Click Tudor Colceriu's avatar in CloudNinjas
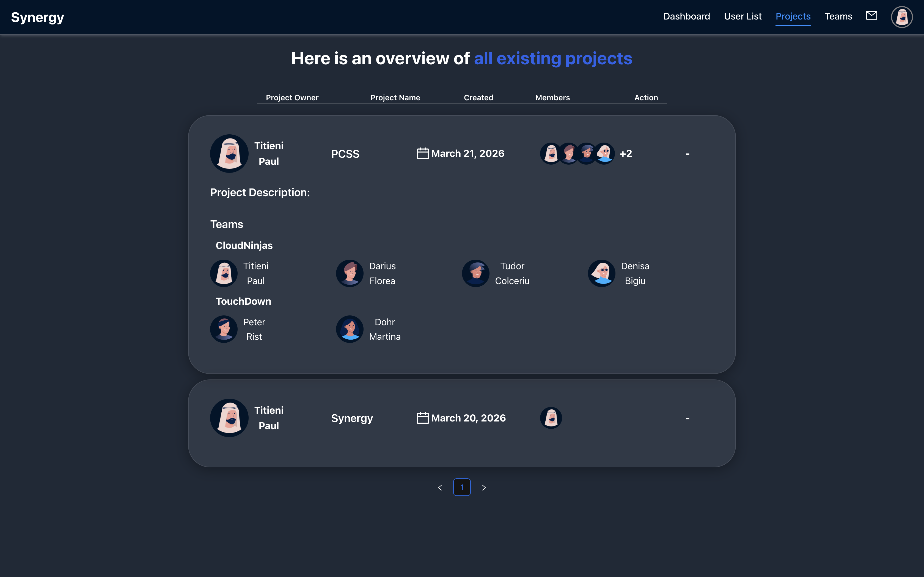 coord(475,273)
